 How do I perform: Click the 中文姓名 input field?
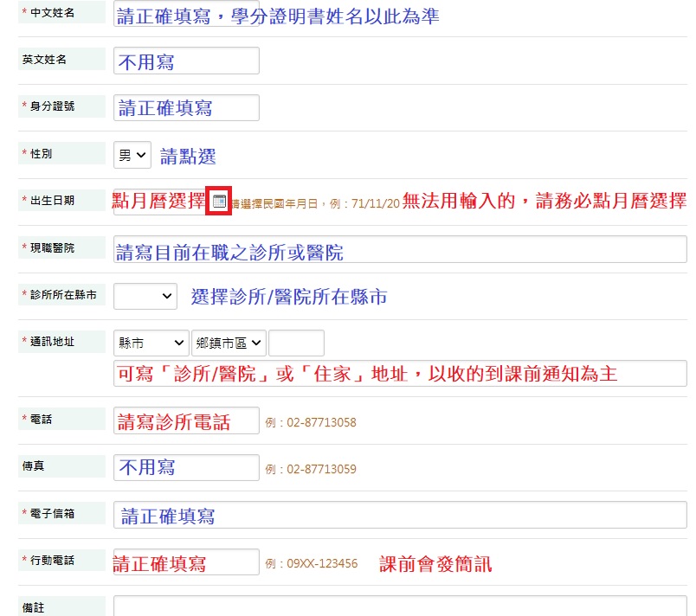186,13
